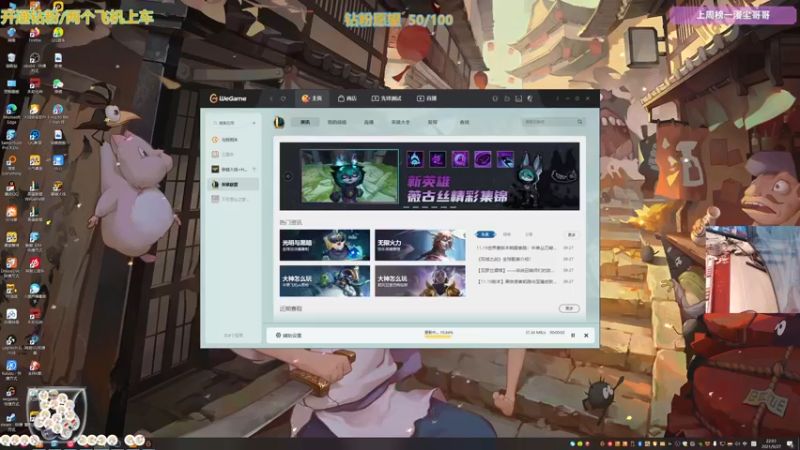Open the 直播 live tab in top bar

tap(427, 98)
